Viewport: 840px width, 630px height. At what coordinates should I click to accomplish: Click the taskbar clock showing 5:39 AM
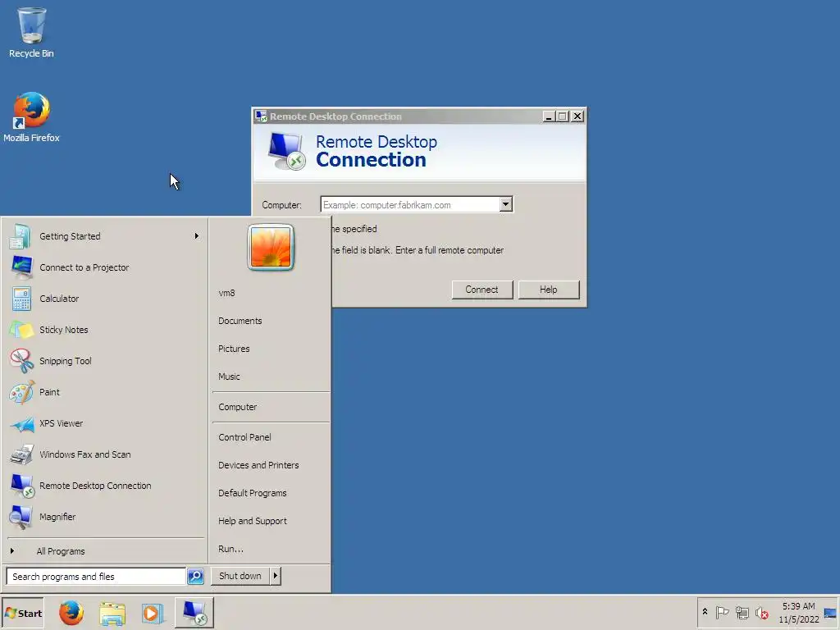[798, 613]
